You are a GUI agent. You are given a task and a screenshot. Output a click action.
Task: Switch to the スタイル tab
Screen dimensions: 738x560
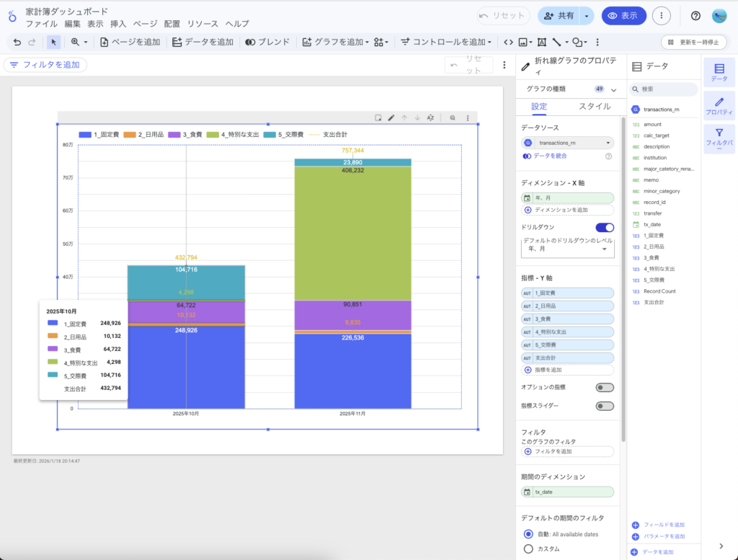pos(595,107)
